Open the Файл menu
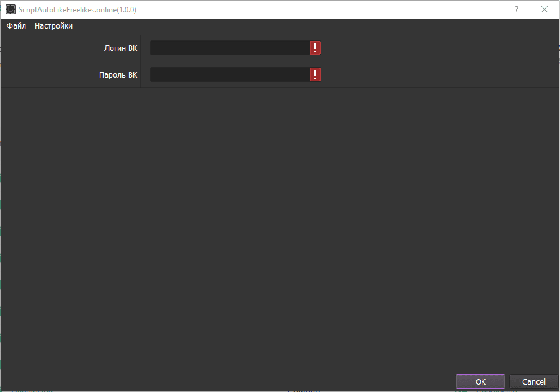This screenshot has height=392, width=560. click(x=16, y=26)
